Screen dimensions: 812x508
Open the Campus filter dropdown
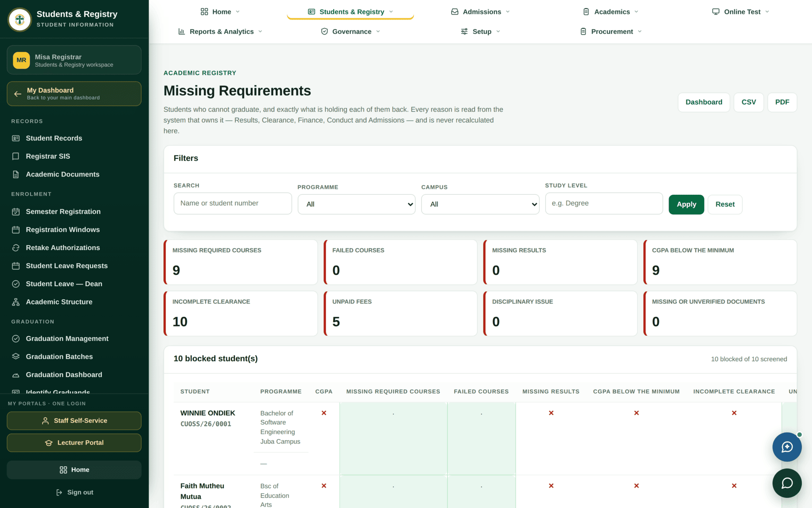pos(480,204)
